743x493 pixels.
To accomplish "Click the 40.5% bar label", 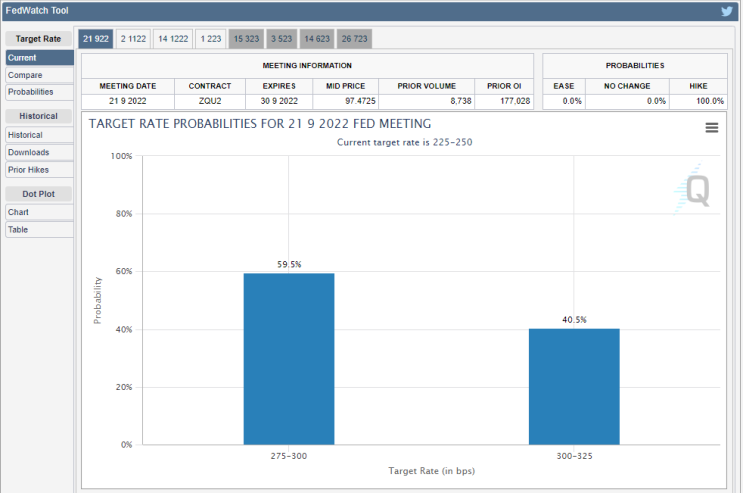I will tap(574, 320).
